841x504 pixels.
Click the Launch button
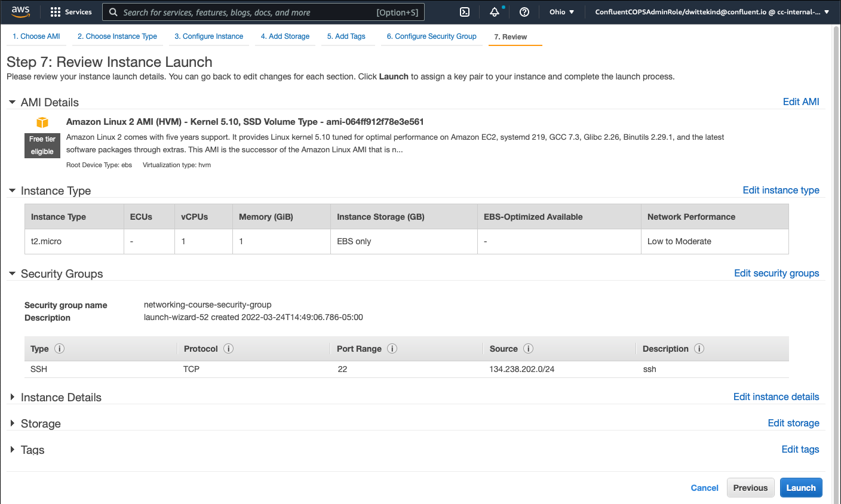click(x=801, y=488)
